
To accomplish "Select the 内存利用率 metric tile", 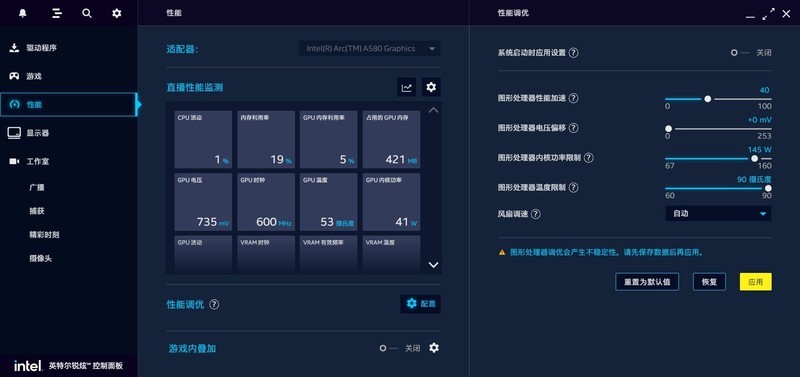I will [266, 139].
